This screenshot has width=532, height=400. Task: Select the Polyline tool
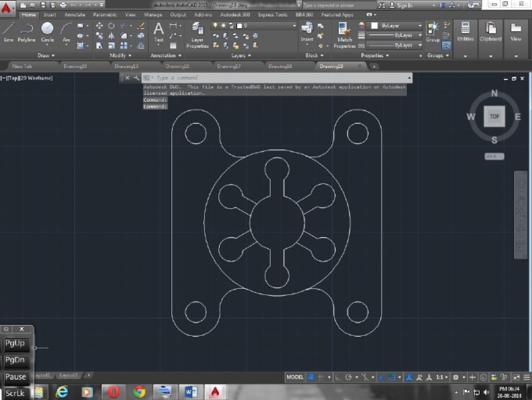click(x=27, y=32)
